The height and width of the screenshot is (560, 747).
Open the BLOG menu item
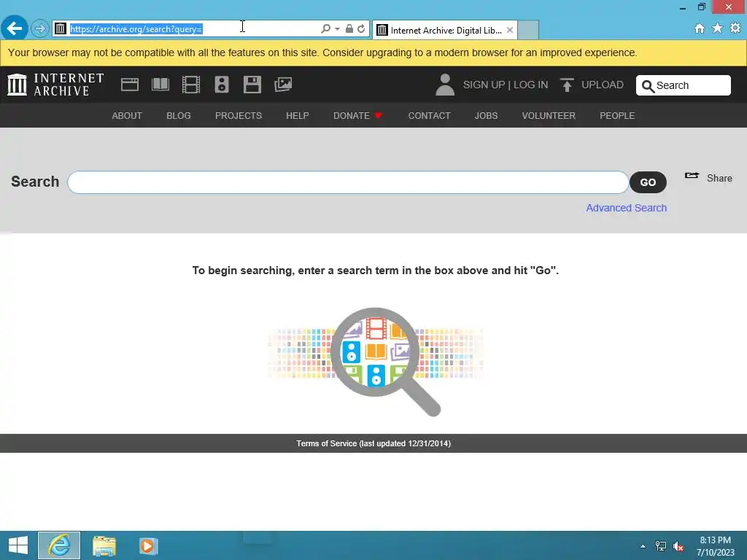click(x=179, y=116)
